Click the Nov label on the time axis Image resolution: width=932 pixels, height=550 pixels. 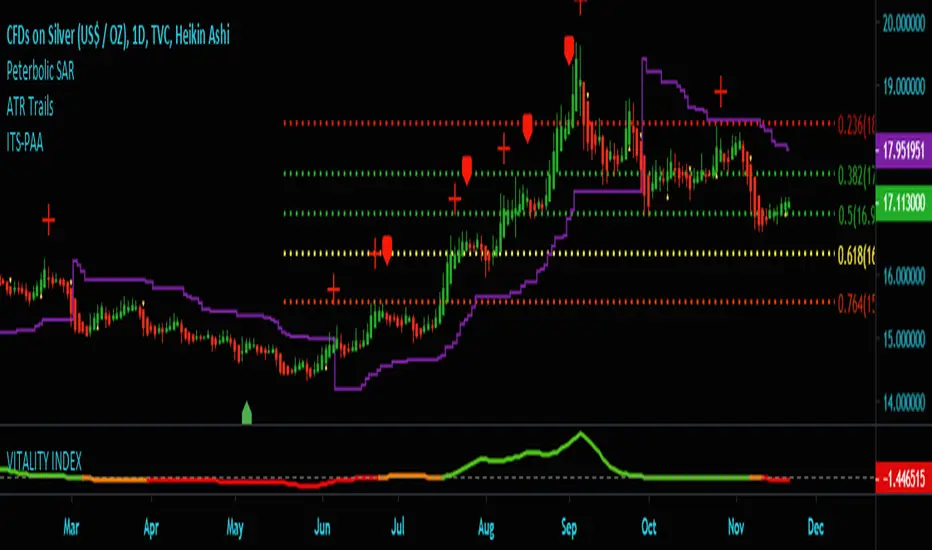(736, 527)
